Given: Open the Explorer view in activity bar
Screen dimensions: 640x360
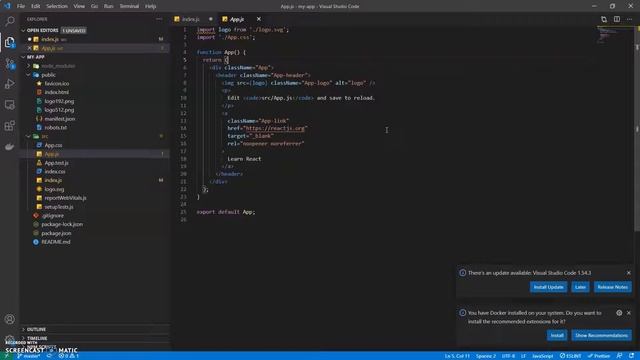Looking at the screenshot, I should 9,42.
